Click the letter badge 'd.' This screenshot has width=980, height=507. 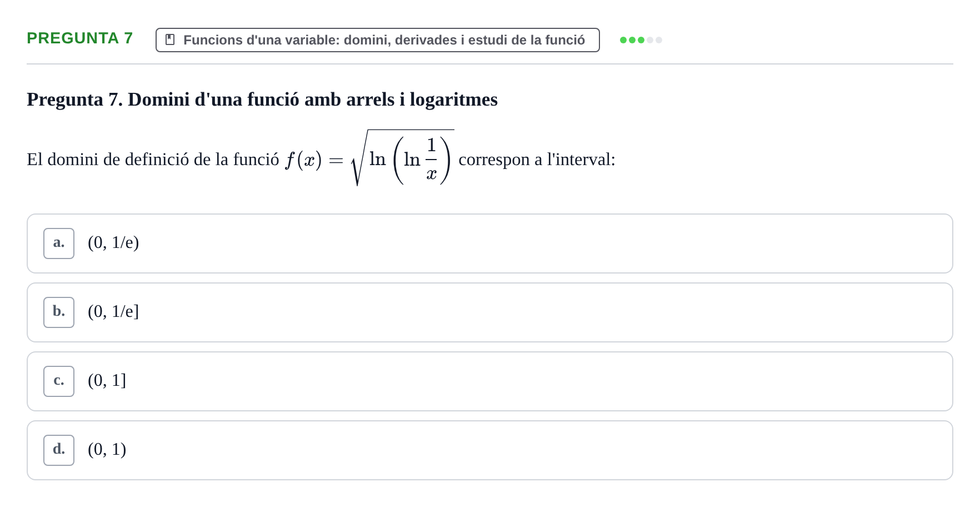point(59,450)
